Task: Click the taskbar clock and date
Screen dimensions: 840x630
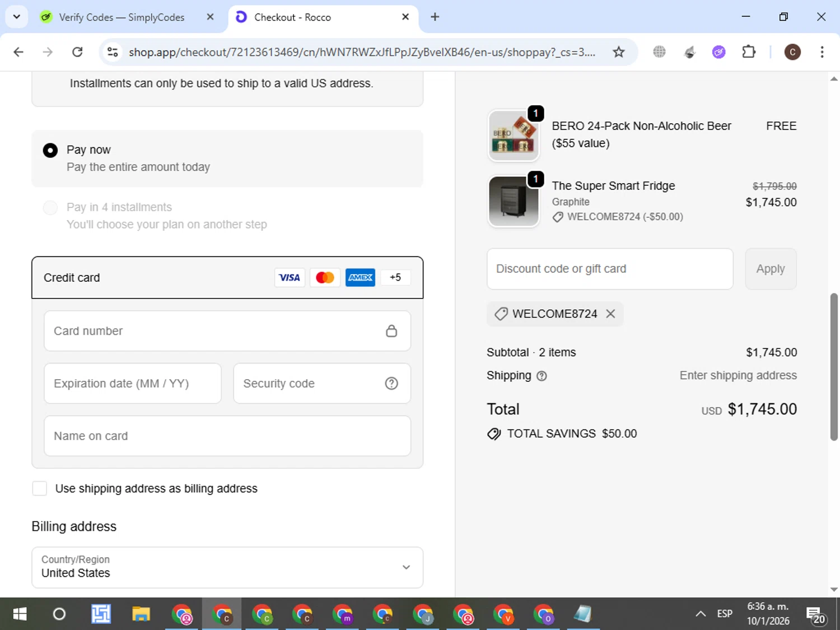Action: pos(768,614)
